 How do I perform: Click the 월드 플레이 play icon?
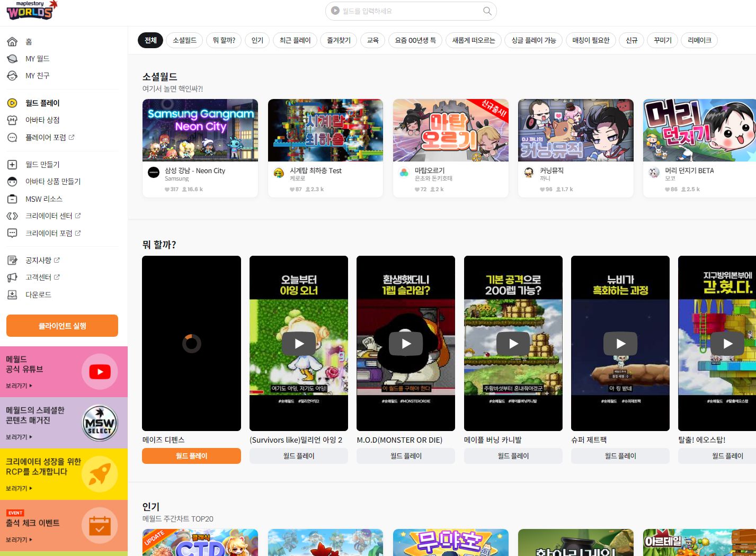pyautogui.click(x=12, y=103)
